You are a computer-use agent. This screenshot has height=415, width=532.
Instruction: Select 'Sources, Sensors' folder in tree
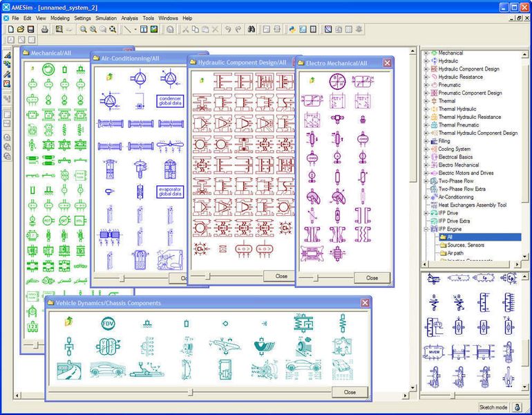[466, 245]
